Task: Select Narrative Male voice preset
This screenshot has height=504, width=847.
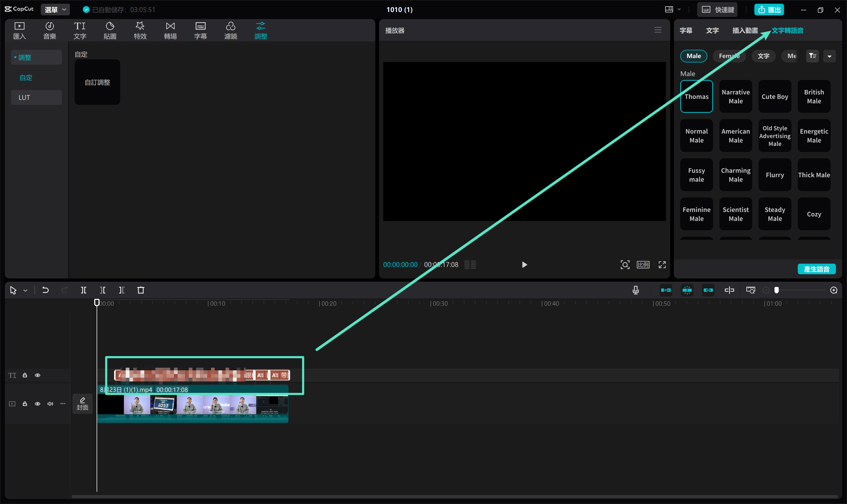Action: pos(735,96)
